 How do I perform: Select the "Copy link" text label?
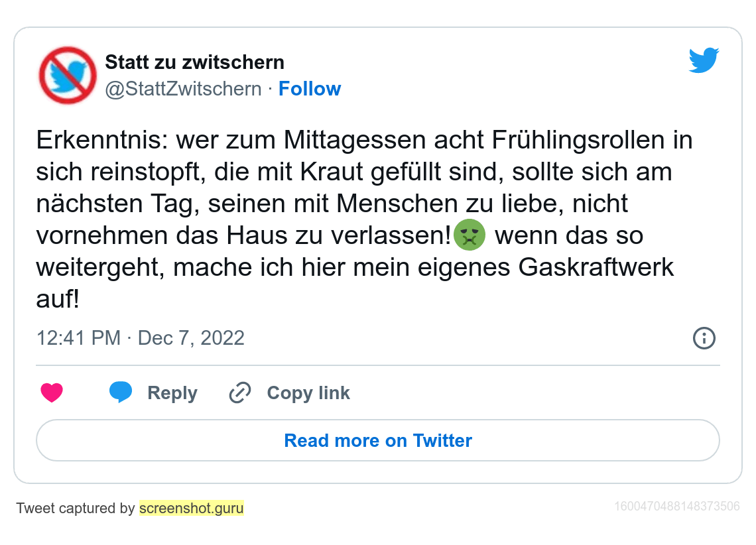tap(308, 393)
